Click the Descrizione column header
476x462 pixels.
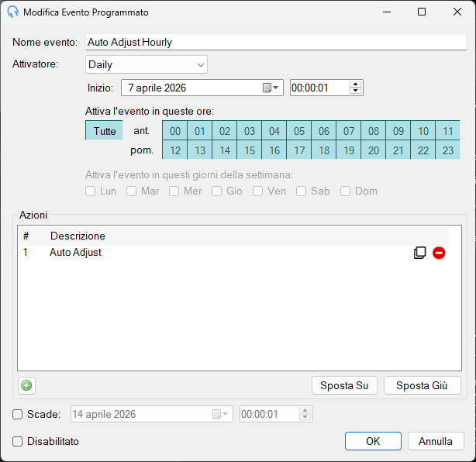[x=78, y=236]
